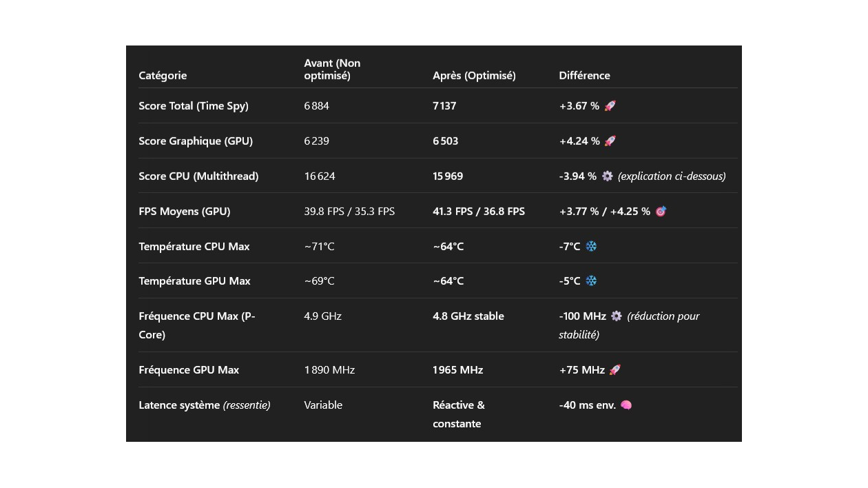Image resolution: width=868 pixels, height=488 pixels.
Task: Click the Fréquence GPU Max row label
Action: [x=189, y=370]
